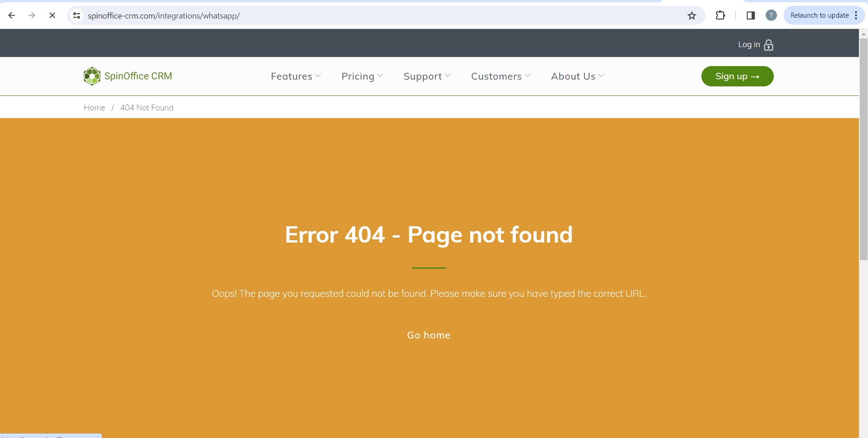Click the 404 Not Found breadcrumb
This screenshot has height=438, width=868.
click(x=147, y=108)
